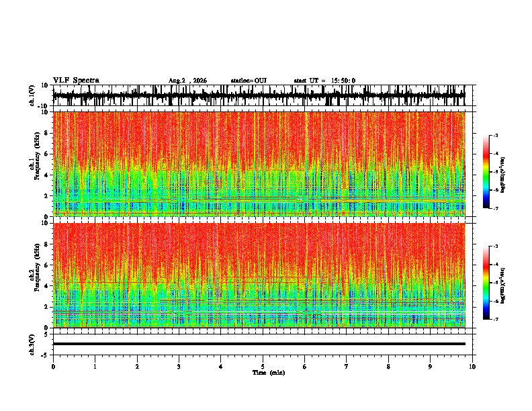
Task: Click the ch.1 Frequency (kHz) axis label
Action: [35, 164]
